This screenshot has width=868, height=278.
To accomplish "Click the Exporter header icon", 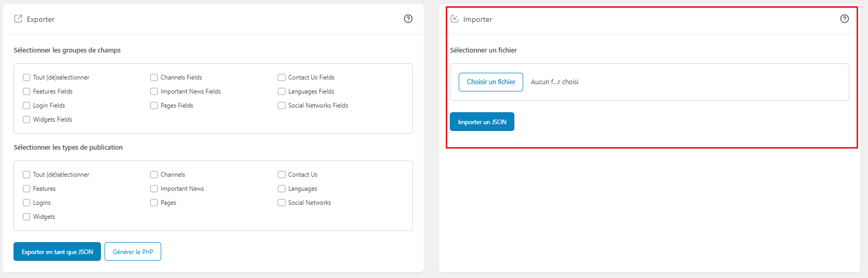I will [x=18, y=19].
